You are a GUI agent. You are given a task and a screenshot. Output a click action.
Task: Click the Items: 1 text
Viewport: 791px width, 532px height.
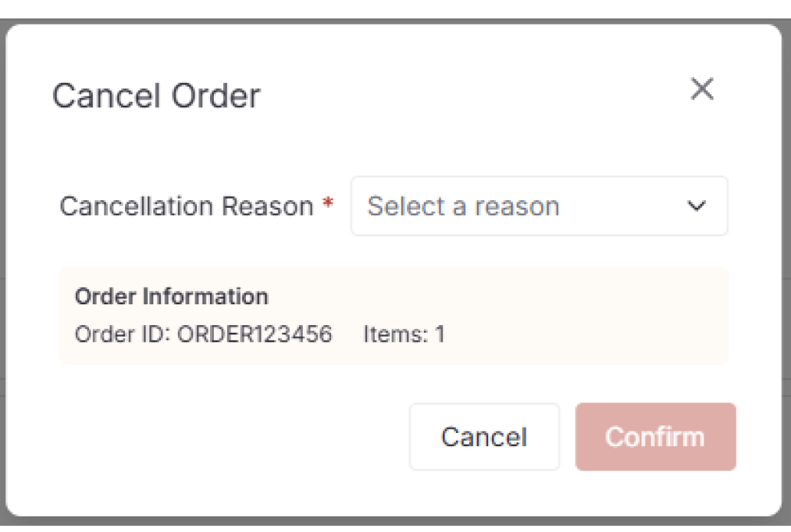point(405,334)
